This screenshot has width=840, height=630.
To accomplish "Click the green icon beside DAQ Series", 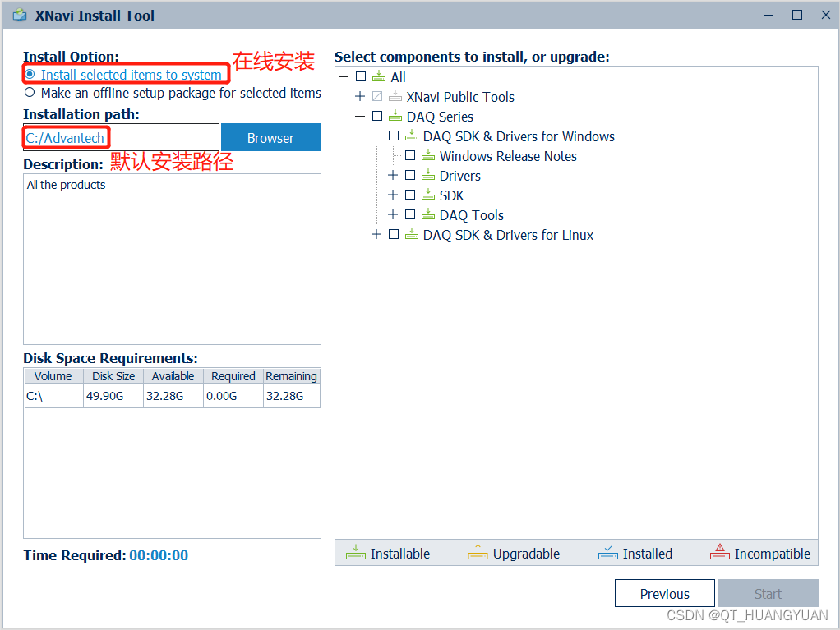I will 395,116.
